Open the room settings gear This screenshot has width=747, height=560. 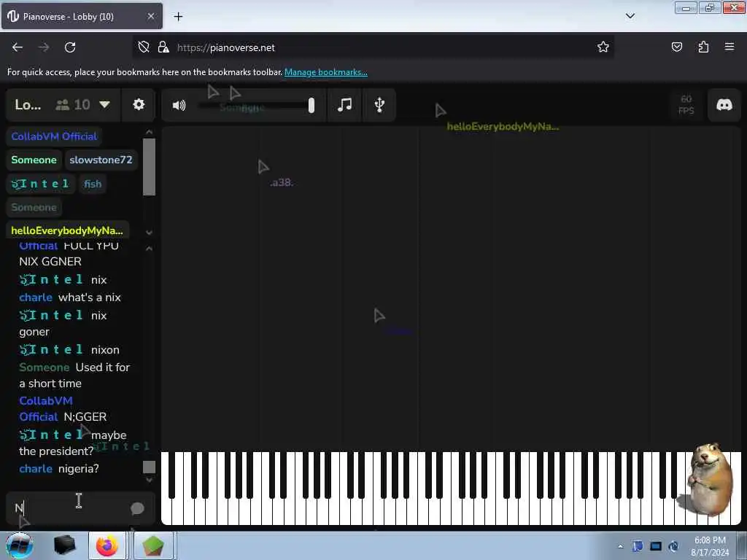click(x=139, y=104)
